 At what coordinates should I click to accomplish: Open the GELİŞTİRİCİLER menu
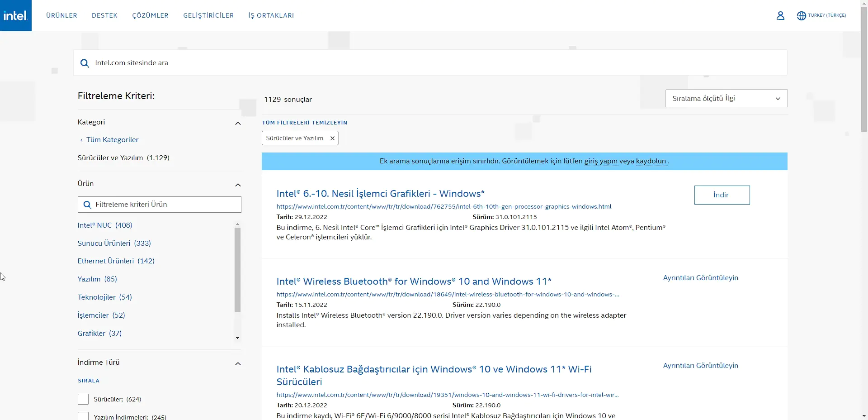click(208, 15)
